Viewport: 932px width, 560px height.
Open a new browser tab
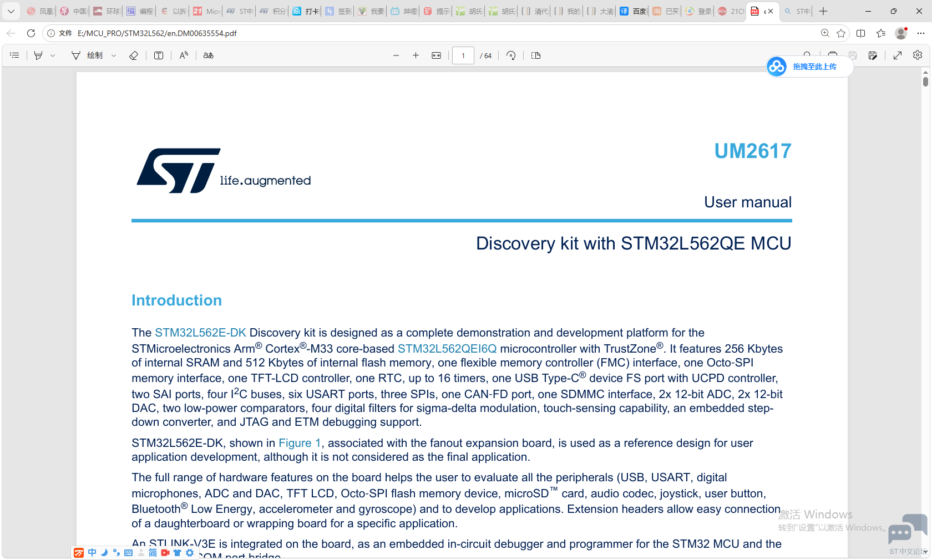[823, 11]
